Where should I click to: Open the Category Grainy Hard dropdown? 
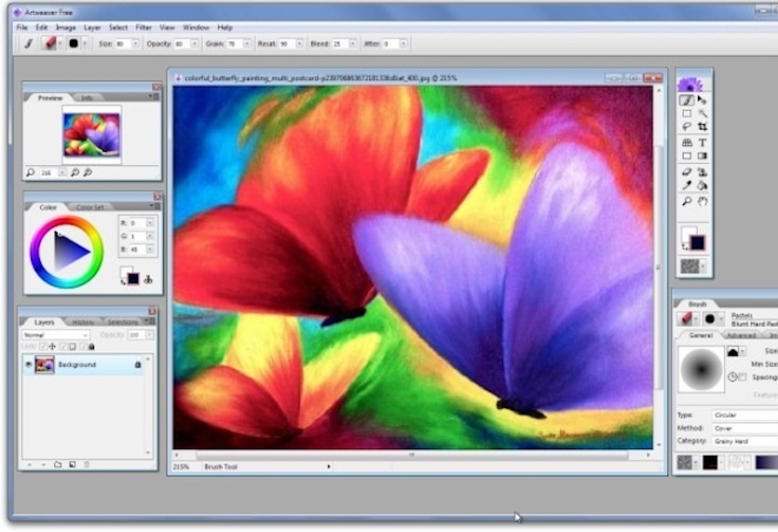coord(745,441)
